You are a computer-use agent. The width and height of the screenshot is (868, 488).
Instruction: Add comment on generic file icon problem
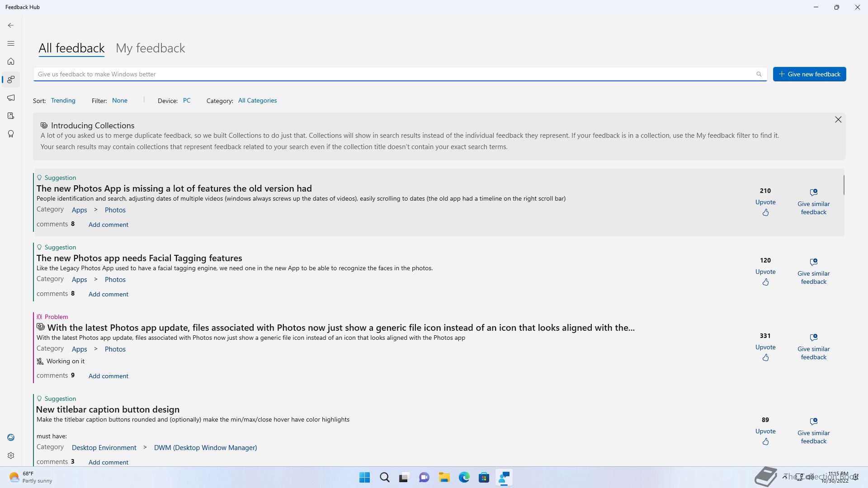[x=108, y=376]
